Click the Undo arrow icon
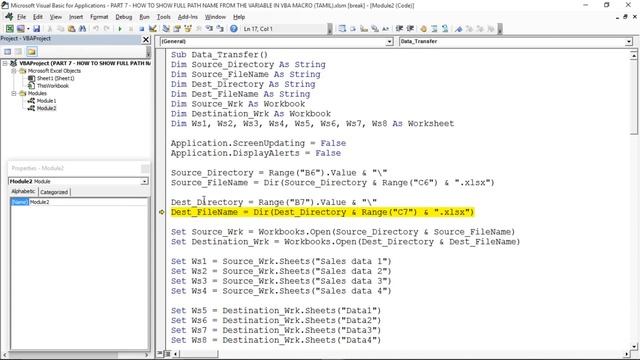The width and height of the screenshot is (640, 360). [x=96, y=29]
